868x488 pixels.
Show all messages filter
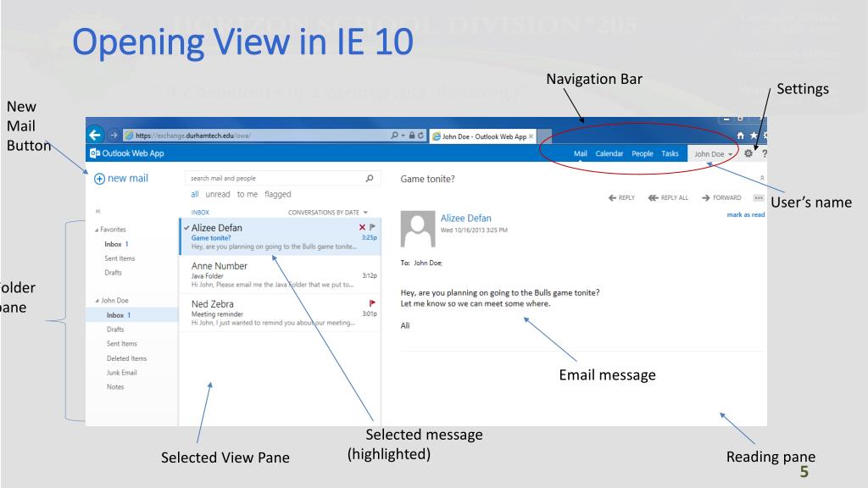195,194
